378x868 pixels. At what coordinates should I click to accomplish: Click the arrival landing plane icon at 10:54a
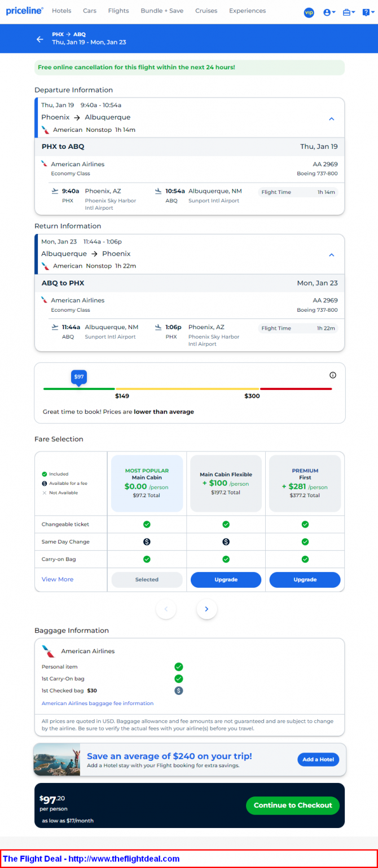pyautogui.click(x=159, y=191)
